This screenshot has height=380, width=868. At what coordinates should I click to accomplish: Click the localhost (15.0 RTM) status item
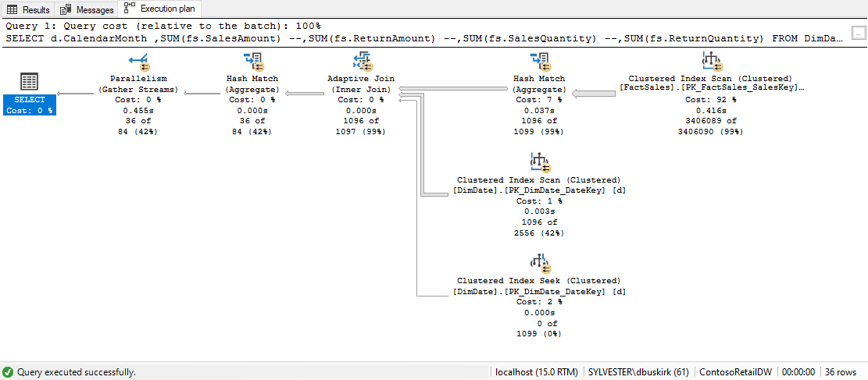[x=536, y=372]
